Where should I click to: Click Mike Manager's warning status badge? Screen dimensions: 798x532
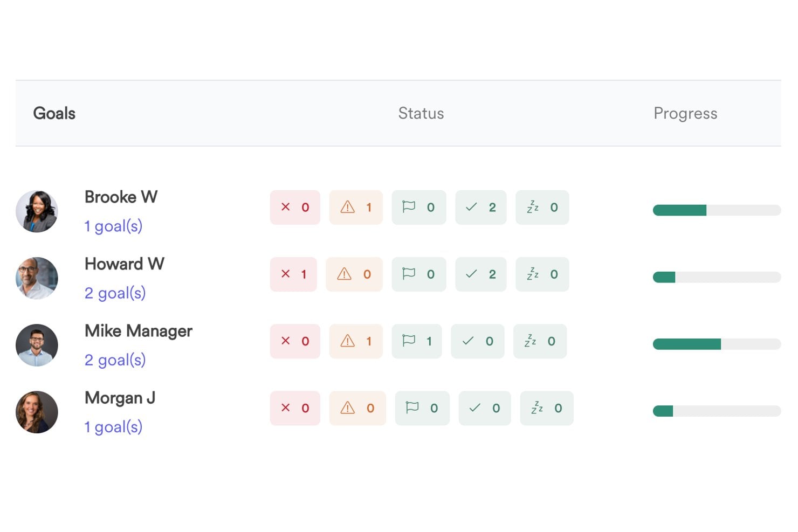click(x=356, y=341)
